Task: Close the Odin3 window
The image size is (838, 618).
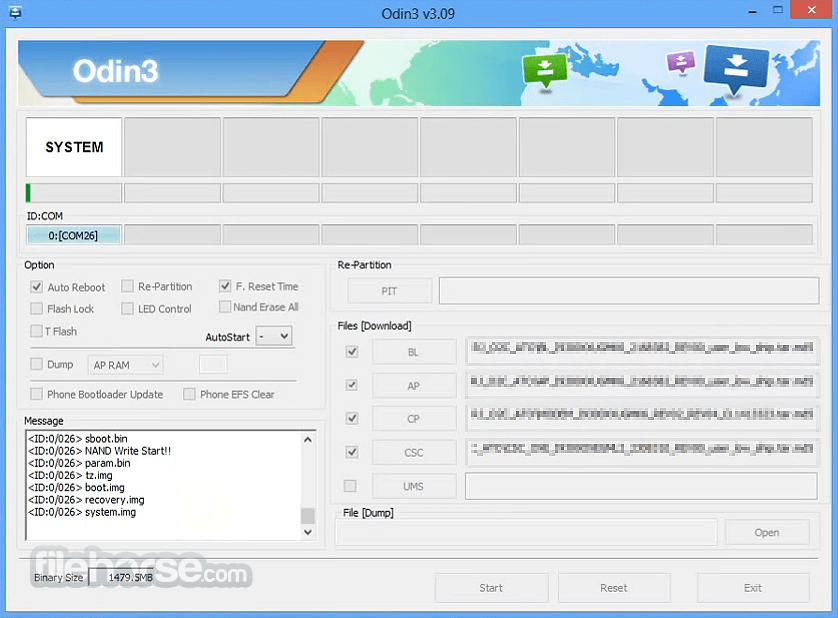Action: point(811,10)
